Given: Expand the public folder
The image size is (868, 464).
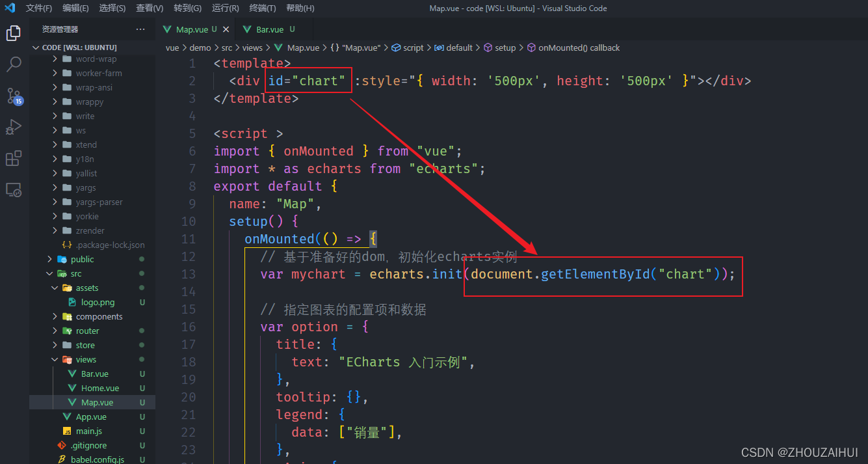Looking at the screenshot, I should coord(50,260).
